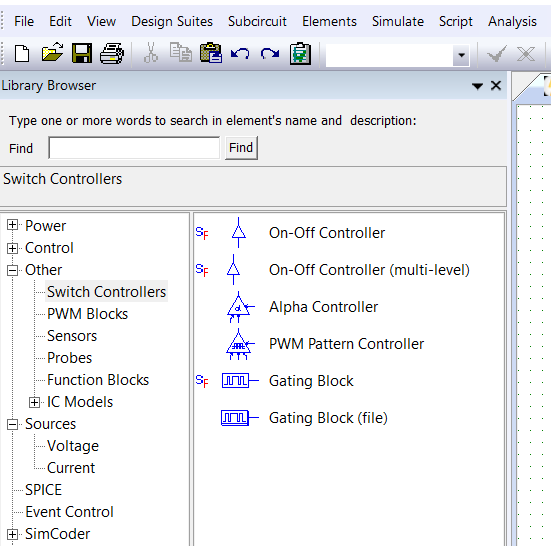Print using the printer toolbar icon
551x546 pixels.
(112, 53)
